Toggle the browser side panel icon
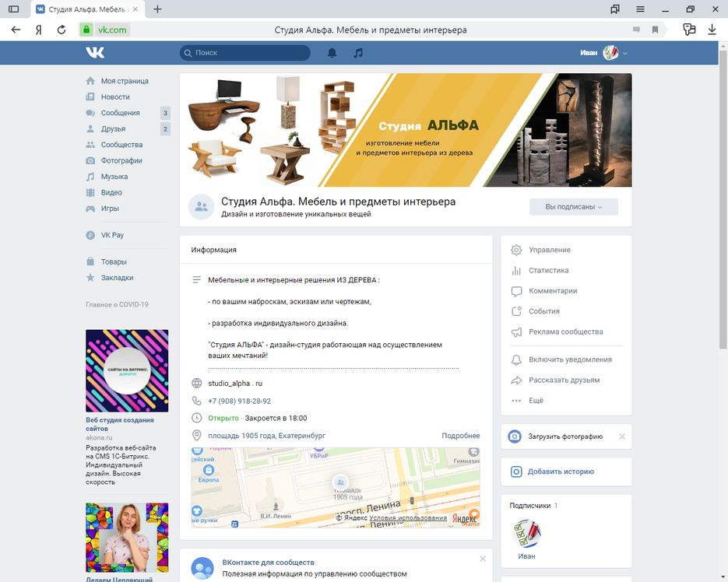This screenshot has height=582, width=728. 13,9
